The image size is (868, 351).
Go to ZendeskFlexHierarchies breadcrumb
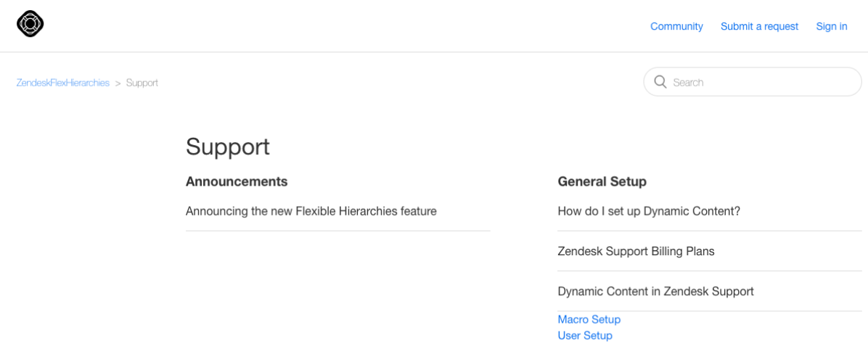[63, 83]
